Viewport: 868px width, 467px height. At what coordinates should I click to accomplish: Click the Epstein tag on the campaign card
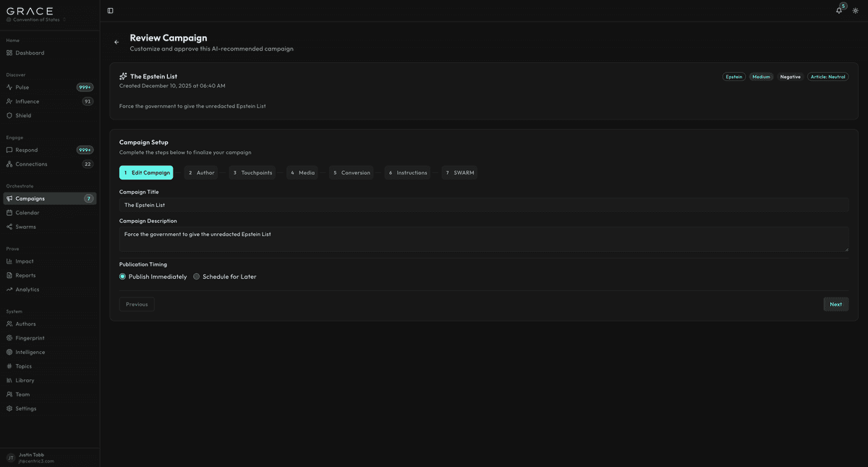click(x=733, y=76)
